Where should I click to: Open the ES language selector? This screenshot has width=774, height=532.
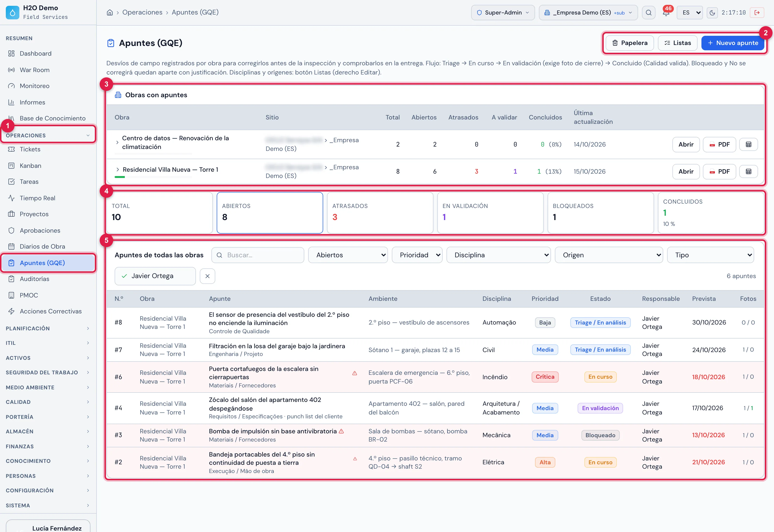[690, 13]
